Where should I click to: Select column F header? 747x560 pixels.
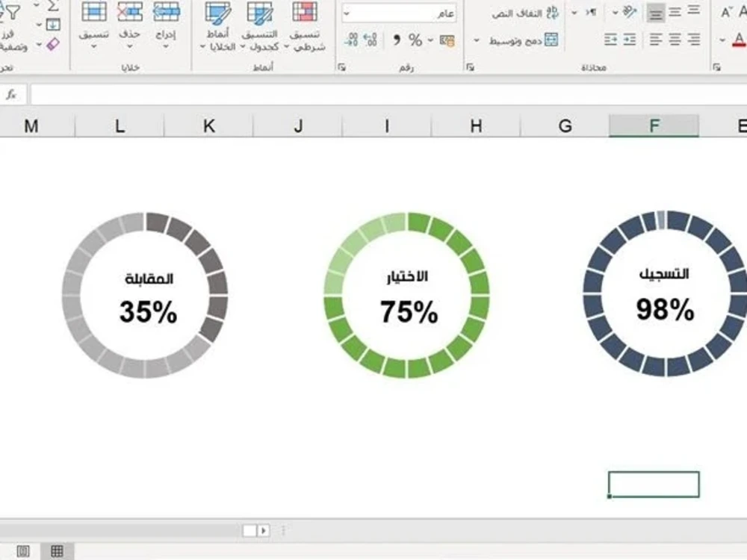654,125
